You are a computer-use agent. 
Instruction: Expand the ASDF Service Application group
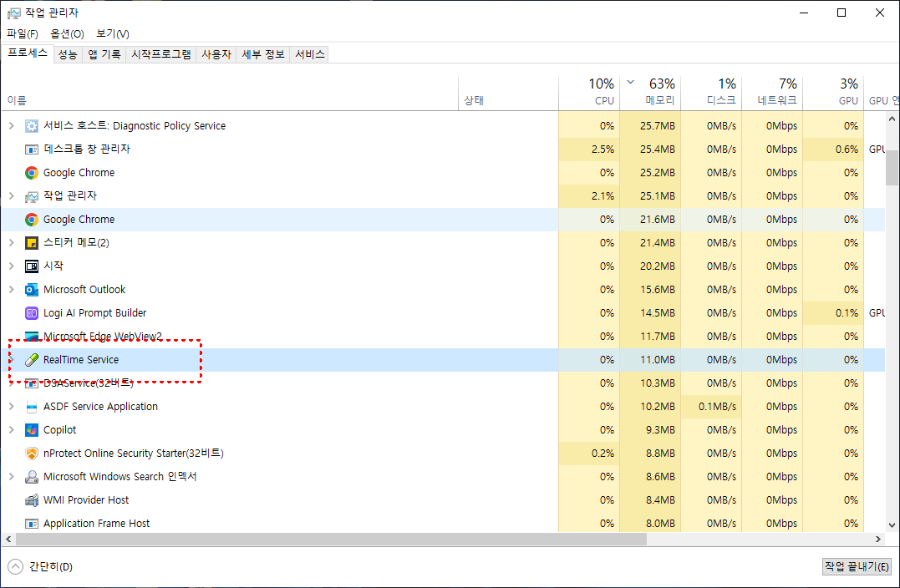tap(11, 406)
